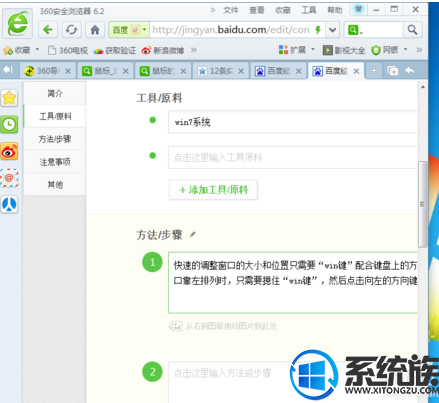Jump to 注意事项 section in side navigation
Image resolution: width=439 pixels, height=403 pixels.
pyautogui.click(x=55, y=162)
